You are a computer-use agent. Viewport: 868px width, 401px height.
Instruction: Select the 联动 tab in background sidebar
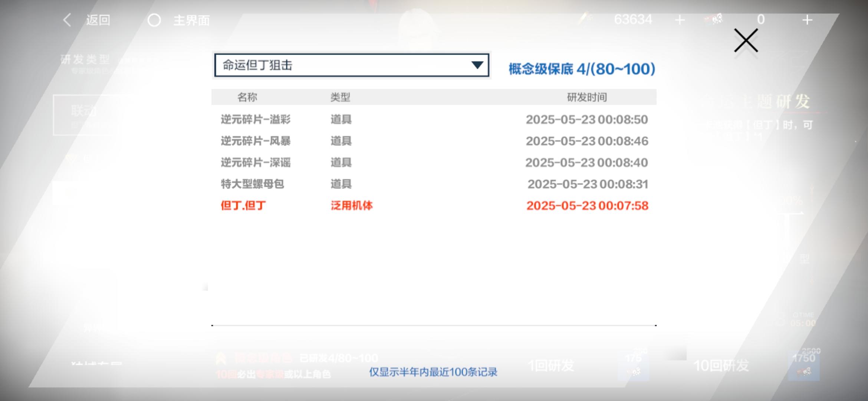[89, 115]
